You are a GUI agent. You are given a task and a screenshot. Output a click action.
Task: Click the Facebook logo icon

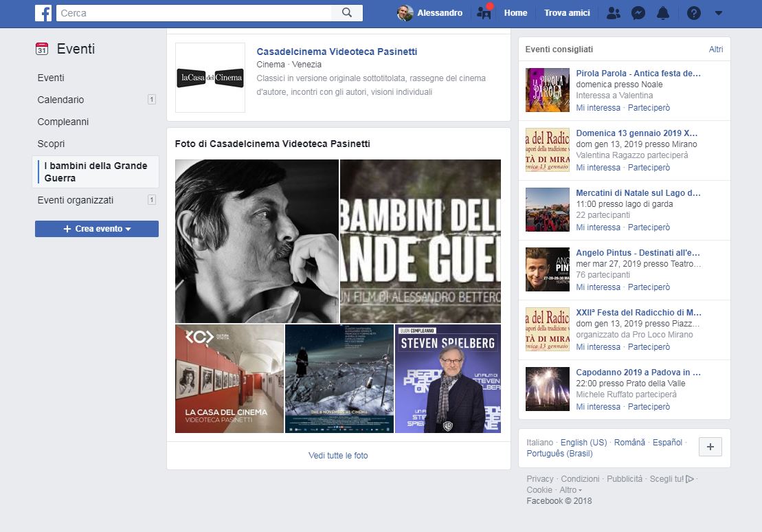pos(43,13)
